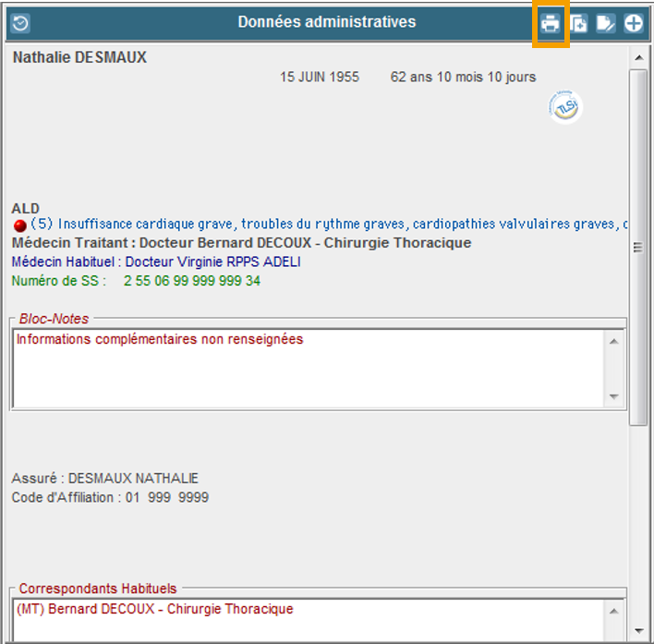Click the Bloc-Notes scroll down arrow
The width and height of the screenshot is (654, 644).
click(x=614, y=397)
